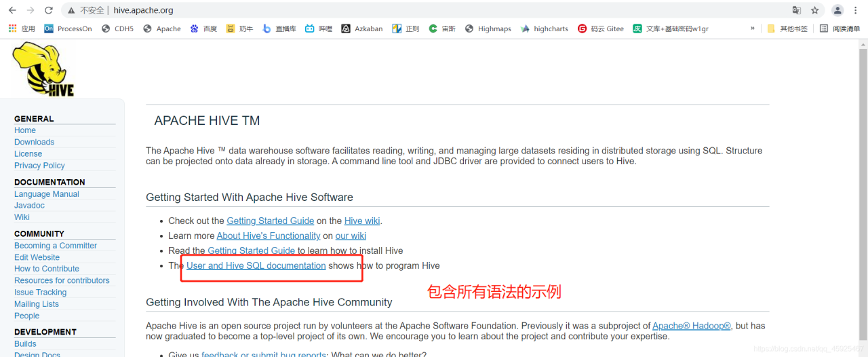Click Getting Started With Apache Hive Software heading
The width and height of the screenshot is (868, 357).
[x=250, y=198]
